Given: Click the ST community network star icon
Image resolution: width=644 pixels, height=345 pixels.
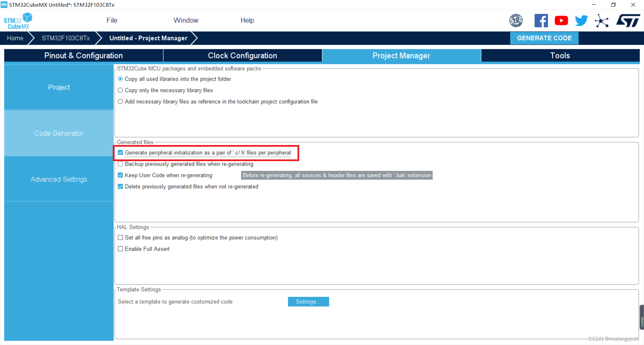Looking at the screenshot, I should pyautogui.click(x=601, y=21).
